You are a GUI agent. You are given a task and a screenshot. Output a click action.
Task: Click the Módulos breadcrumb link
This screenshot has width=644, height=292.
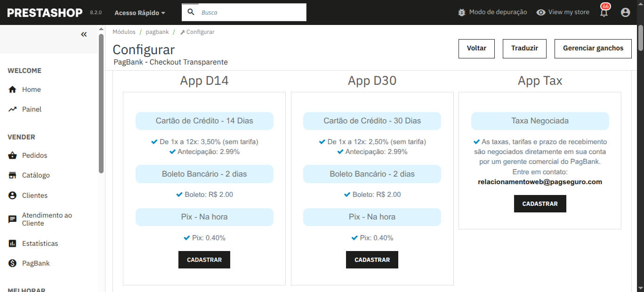click(x=124, y=32)
